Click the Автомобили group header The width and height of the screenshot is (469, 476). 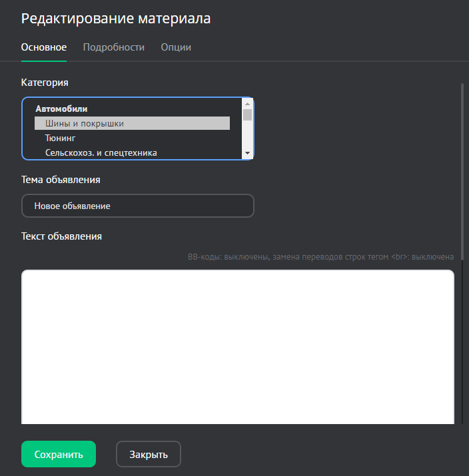(61, 109)
